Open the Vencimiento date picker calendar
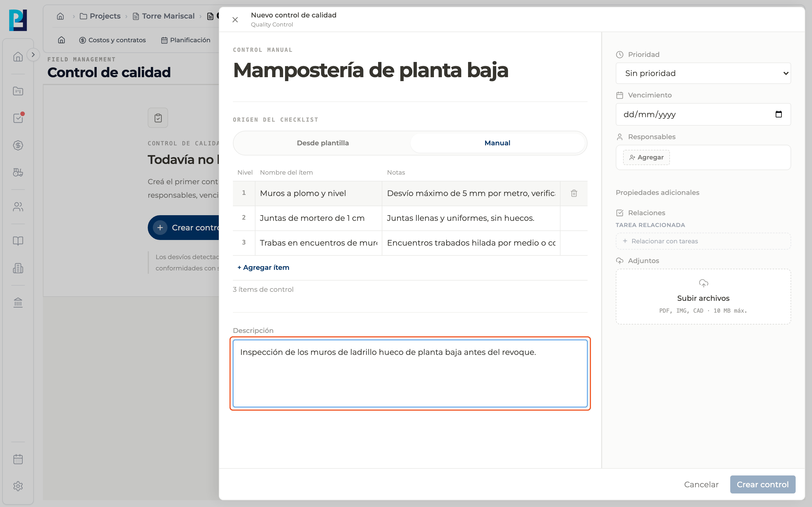This screenshot has height=507, width=812. coord(779,114)
